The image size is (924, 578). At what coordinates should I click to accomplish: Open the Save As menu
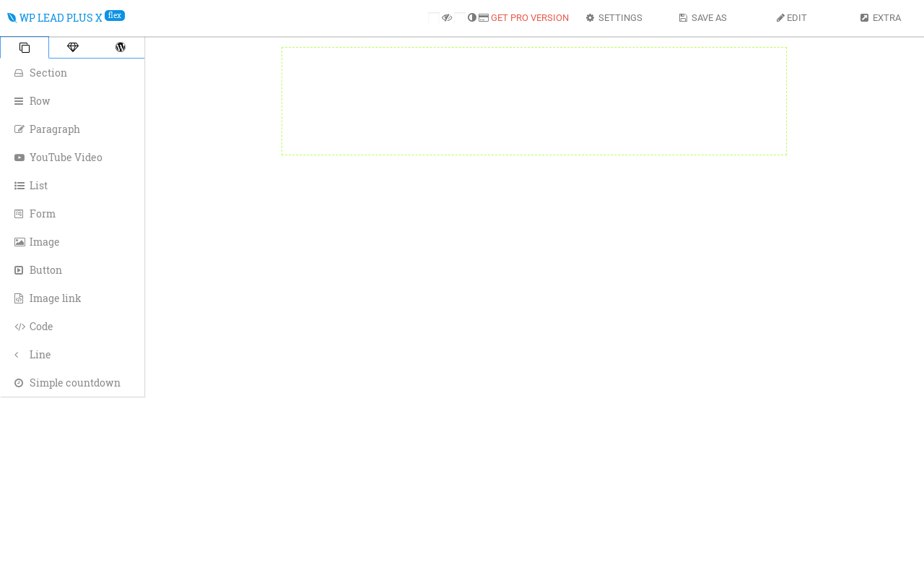(x=702, y=18)
